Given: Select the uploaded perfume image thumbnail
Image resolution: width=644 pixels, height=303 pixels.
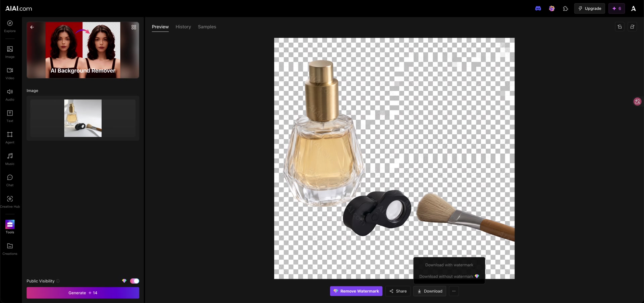Looking at the screenshot, I should click(x=83, y=118).
